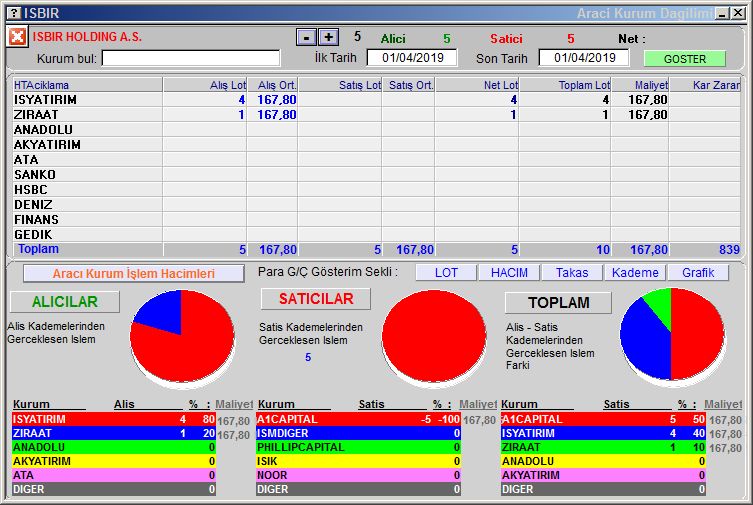Click the TOPLAM pie chart

[672, 335]
